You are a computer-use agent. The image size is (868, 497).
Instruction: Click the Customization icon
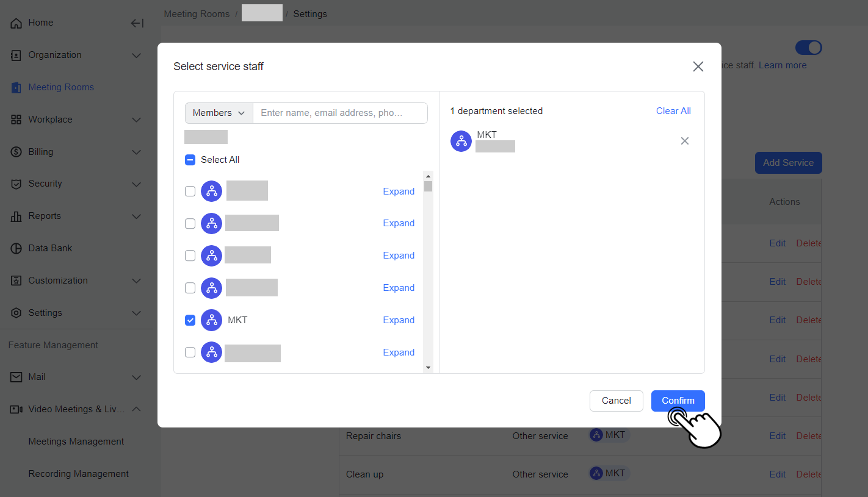pyautogui.click(x=16, y=281)
